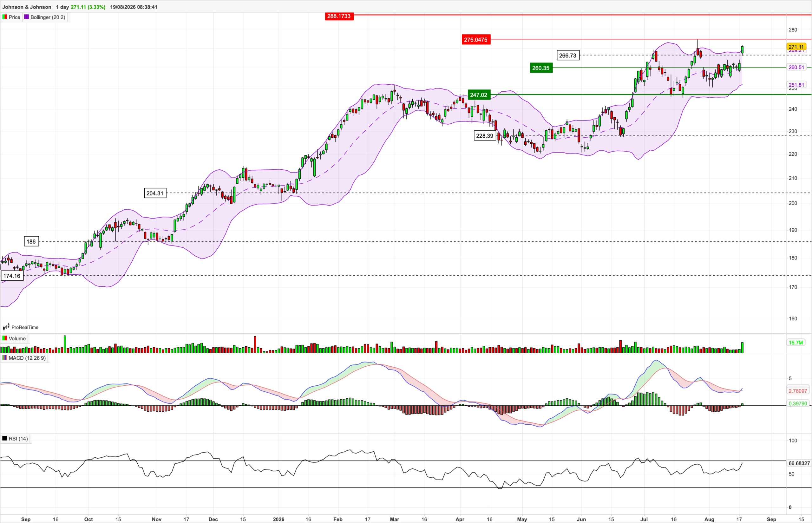Open the Bollinger (20 2) indicator label

(48, 17)
